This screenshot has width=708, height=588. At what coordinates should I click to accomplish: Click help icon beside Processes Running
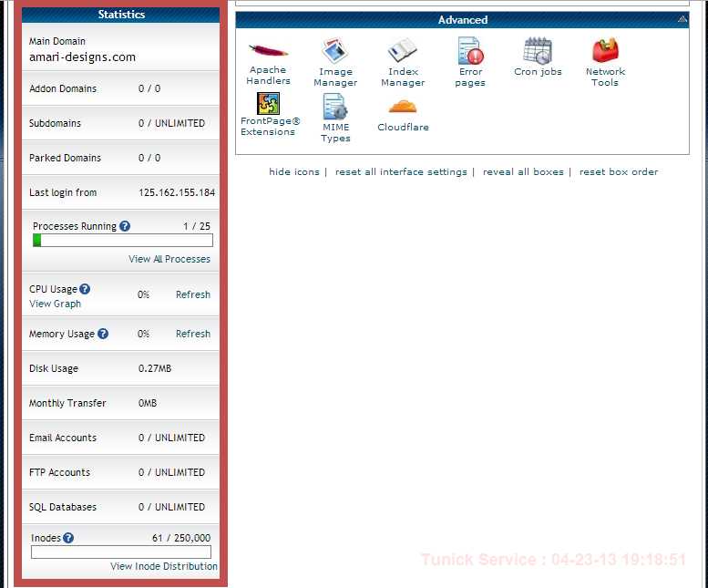pyautogui.click(x=125, y=226)
